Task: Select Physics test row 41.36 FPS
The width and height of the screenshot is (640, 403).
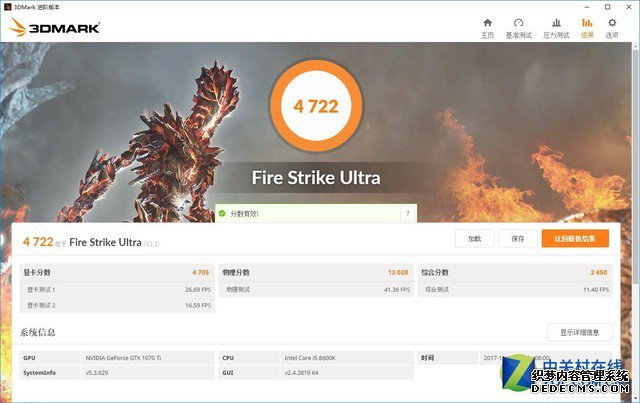Action: (316, 289)
